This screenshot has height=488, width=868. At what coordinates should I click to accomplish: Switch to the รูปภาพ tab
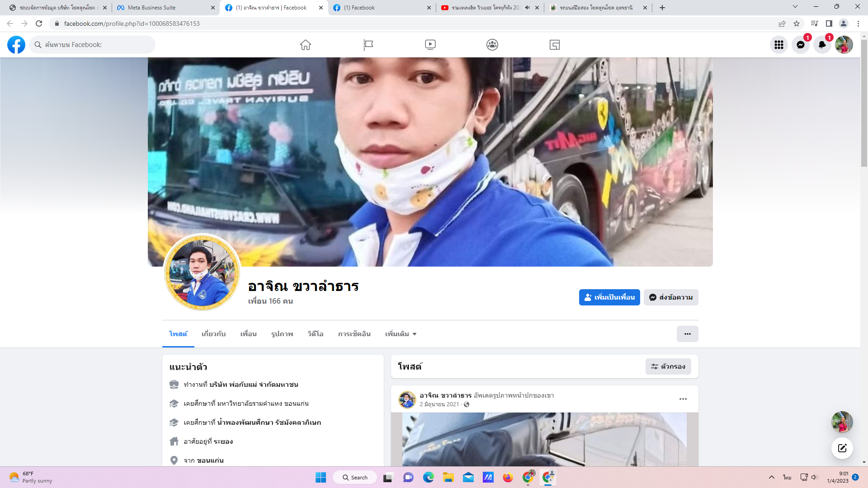tap(282, 334)
